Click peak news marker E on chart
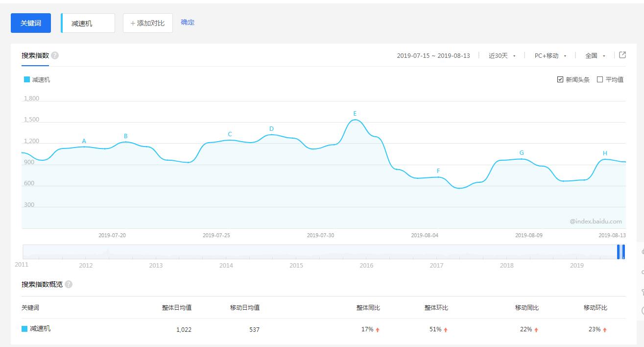 click(355, 114)
